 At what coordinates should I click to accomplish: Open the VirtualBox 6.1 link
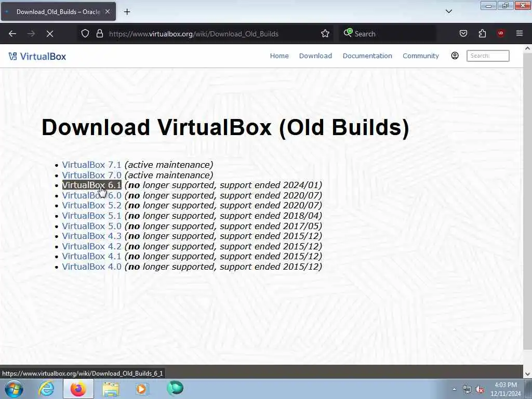(x=91, y=185)
